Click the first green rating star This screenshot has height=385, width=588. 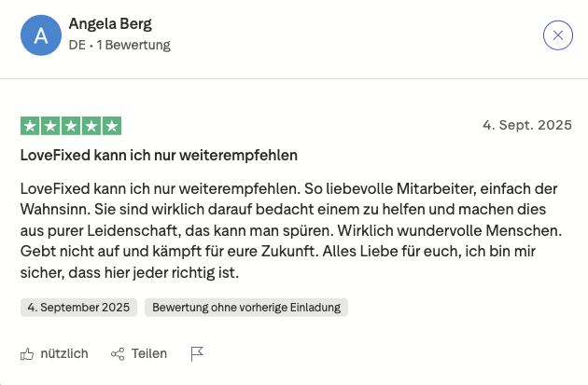coord(29,126)
